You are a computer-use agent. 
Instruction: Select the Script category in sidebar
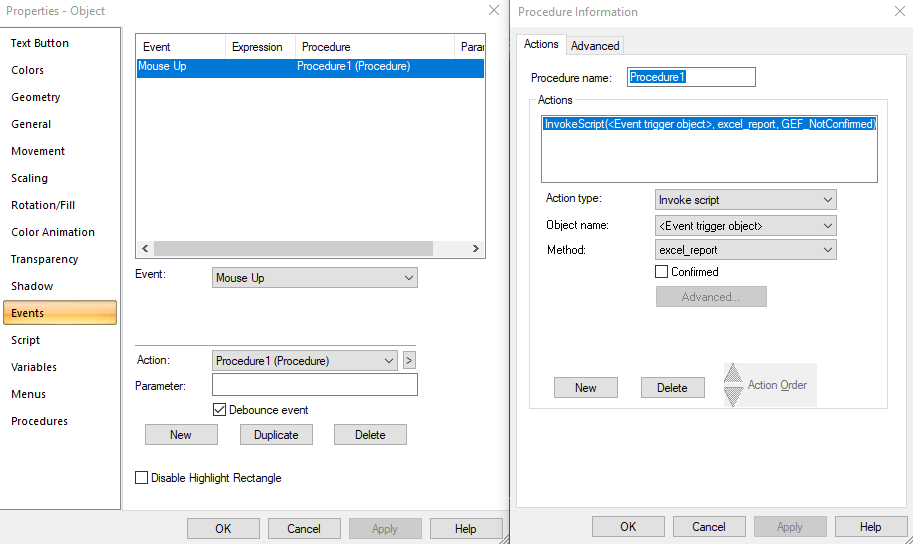coord(26,340)
